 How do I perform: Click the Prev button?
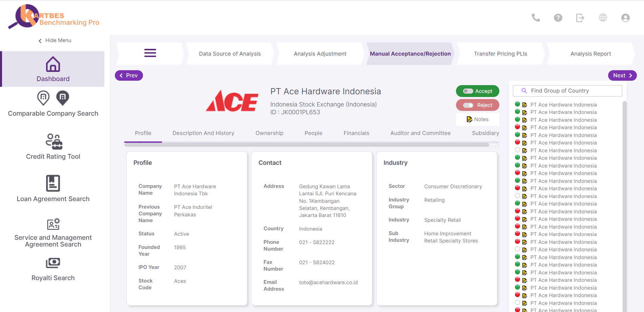[129, 75]
